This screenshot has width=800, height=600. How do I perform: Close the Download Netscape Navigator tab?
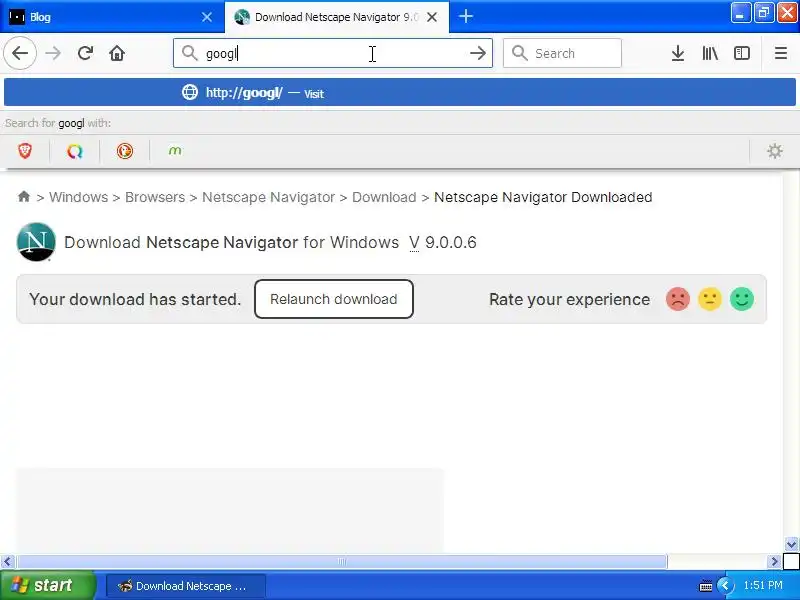coord(432,17)
